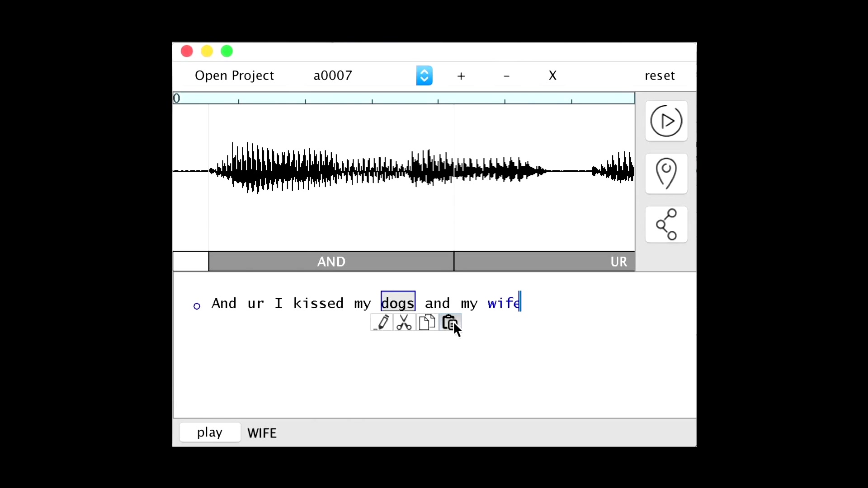Viewport: 868px width, 488px height.
Task: Select the AND segment in the timeline
Action: (x=331, y=262)
